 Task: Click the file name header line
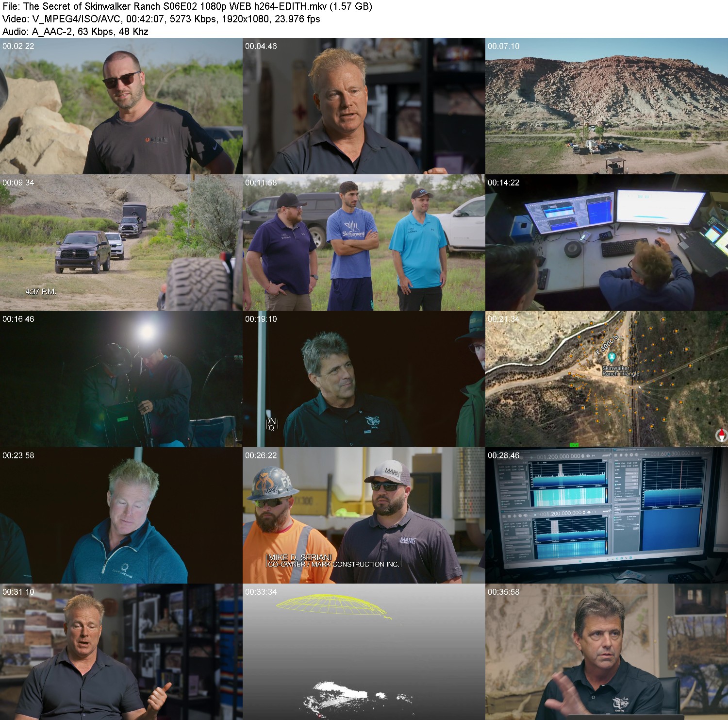(x=187, y=6)
